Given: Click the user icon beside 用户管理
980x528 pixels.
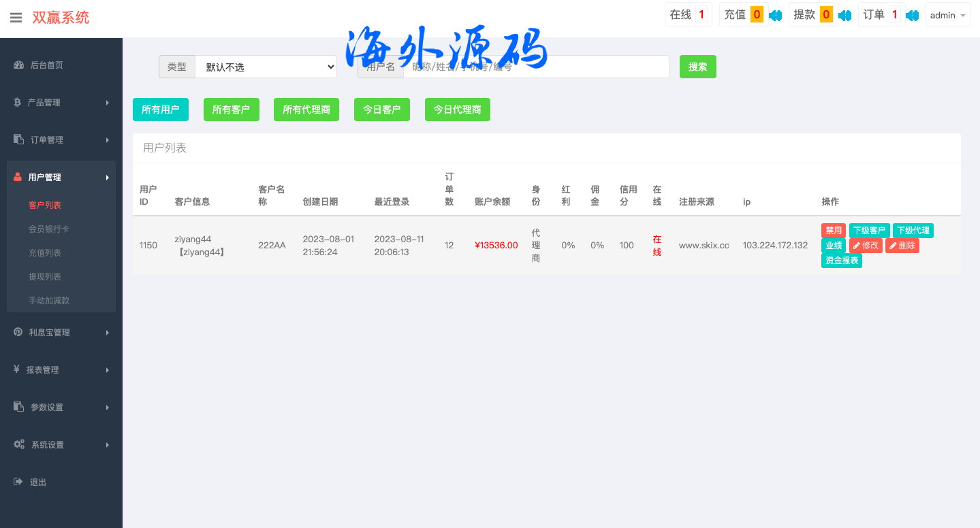Looking at the screenshot, I should [x=18, y=178].
